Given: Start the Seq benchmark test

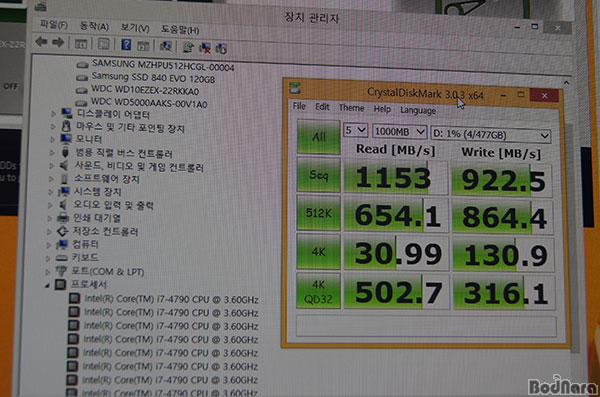Looking at the screenshot, I should (318, 175).
